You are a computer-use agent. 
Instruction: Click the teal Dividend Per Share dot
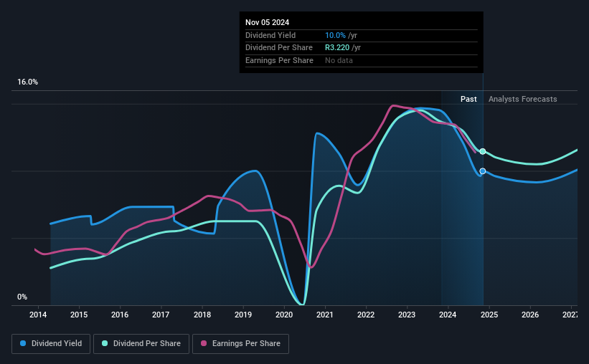click(105, 343)
